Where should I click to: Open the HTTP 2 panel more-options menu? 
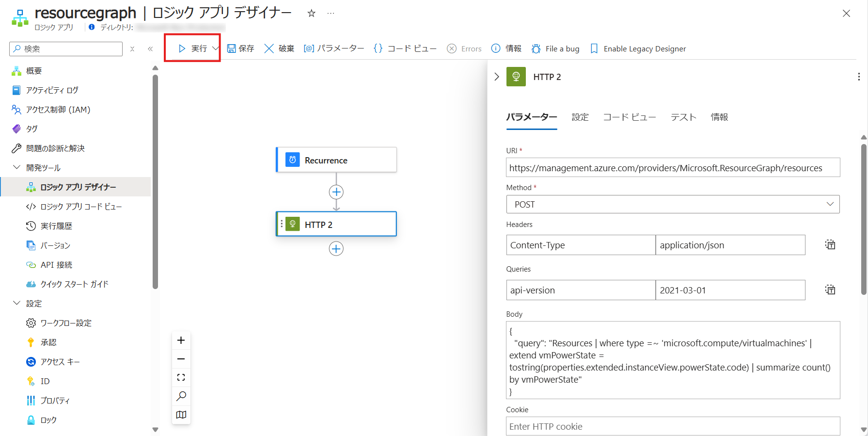point(858,77)
